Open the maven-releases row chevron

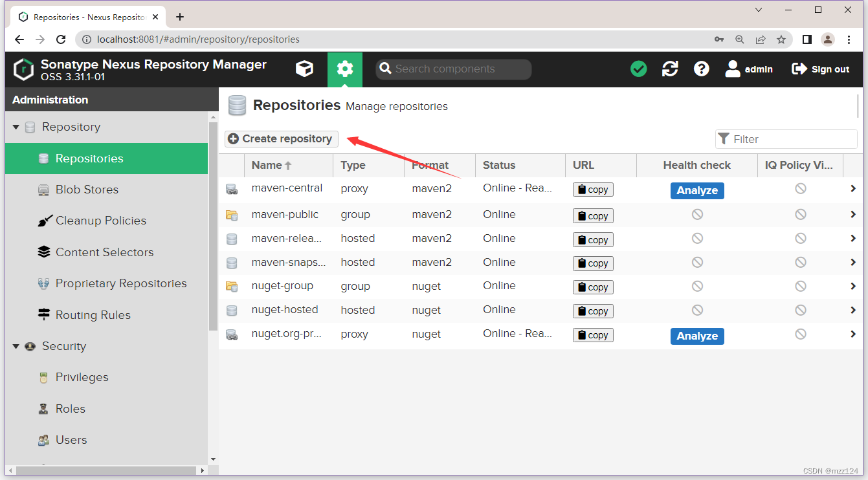[x=853, y=238]
